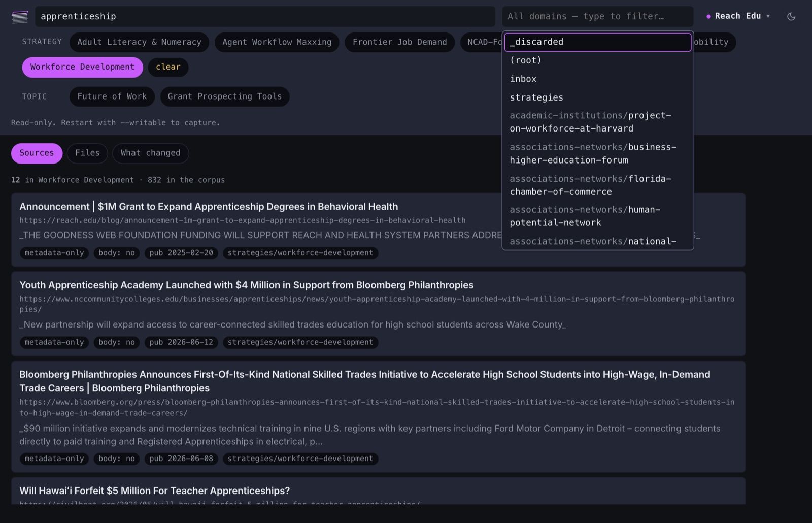Image resolution: width=812 pixels, height=523 pixels.
Task: Focus the apprenticeship search field
Action: (x=265, y=16)
